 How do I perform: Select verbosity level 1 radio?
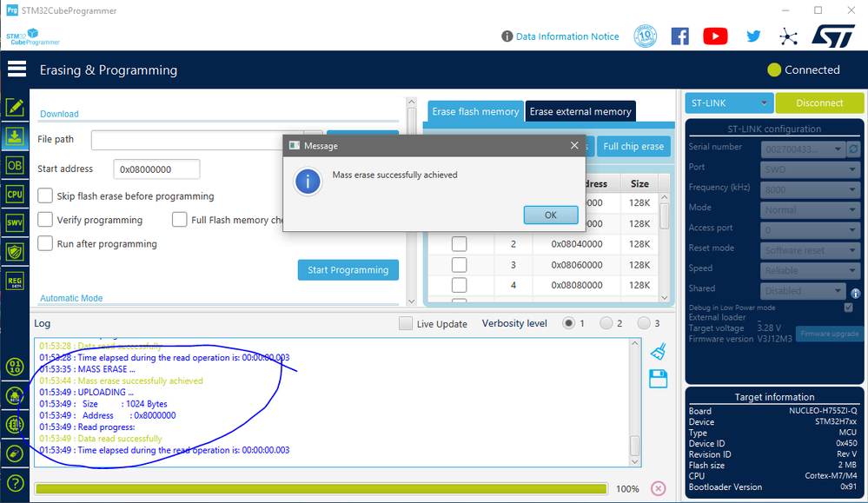point(568,323)
